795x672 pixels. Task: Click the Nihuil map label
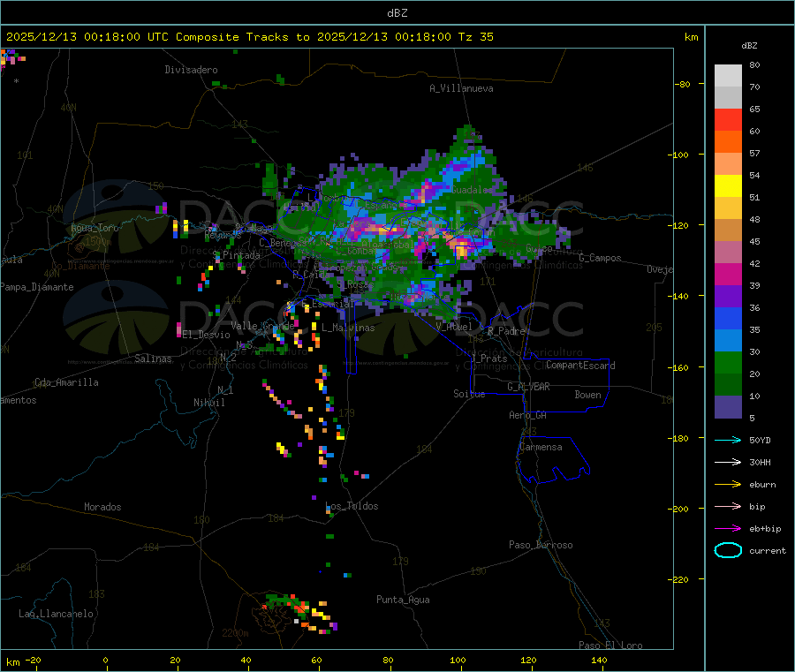pos(209,403)
